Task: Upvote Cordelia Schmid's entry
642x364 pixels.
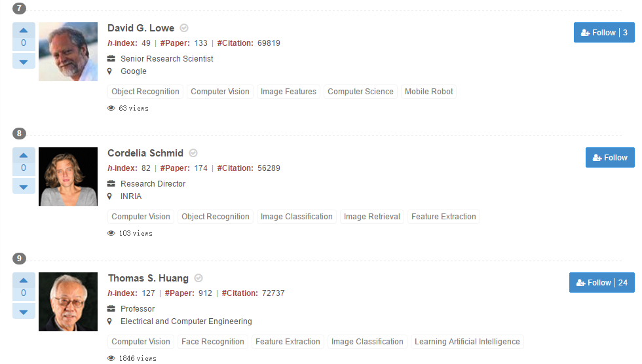Action: [24, 155]
